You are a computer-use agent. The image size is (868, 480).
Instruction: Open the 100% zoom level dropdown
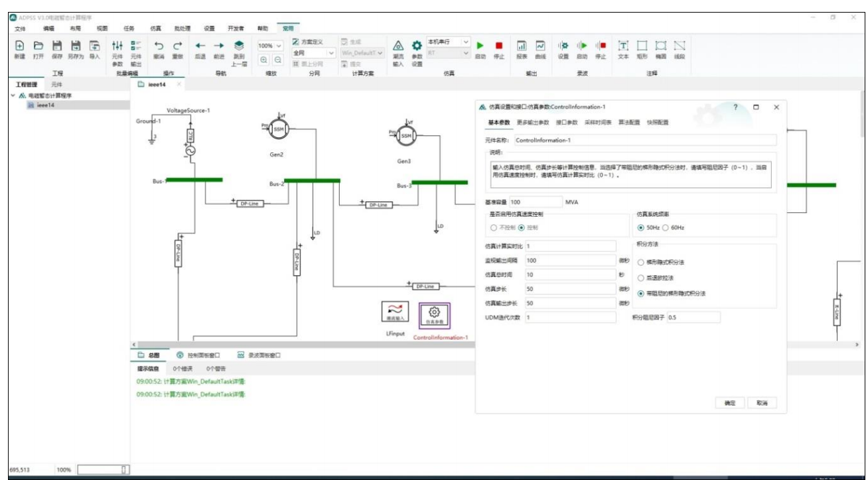click(271, 46)
